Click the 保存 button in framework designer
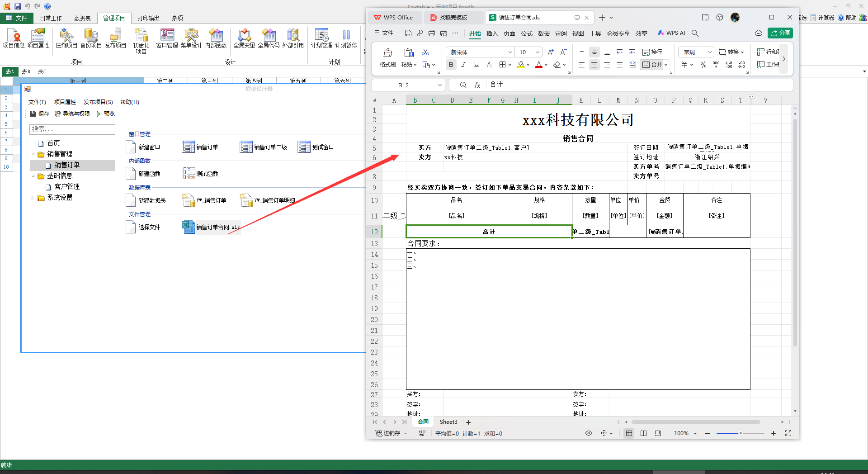Viewport: 868px width, 474px height. (x=40, y=114)
